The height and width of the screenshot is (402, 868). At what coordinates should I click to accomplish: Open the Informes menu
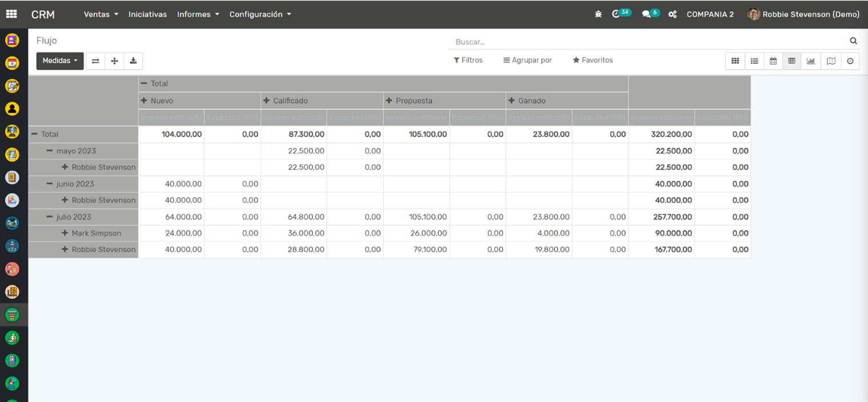point(198,14)
